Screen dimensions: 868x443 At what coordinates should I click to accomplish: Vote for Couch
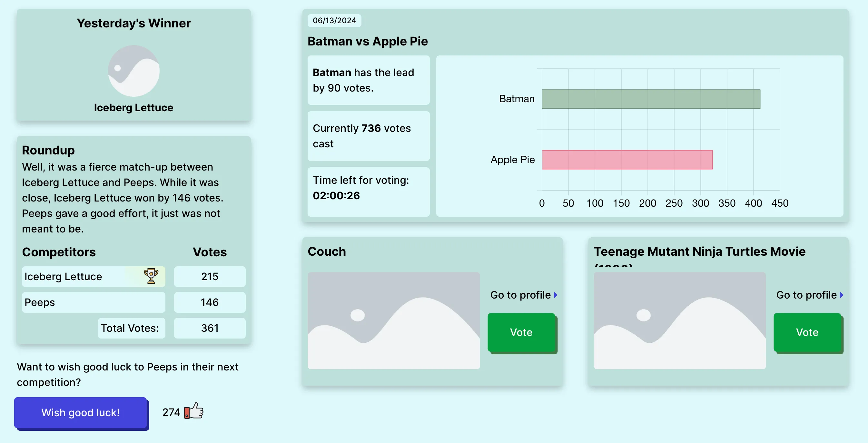click(x=521, y=332)
